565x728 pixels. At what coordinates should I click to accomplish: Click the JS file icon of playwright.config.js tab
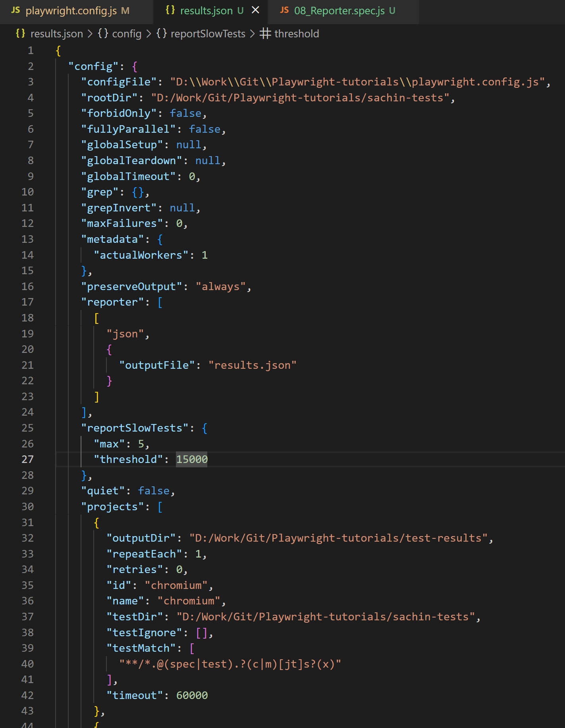pos(16,10)
